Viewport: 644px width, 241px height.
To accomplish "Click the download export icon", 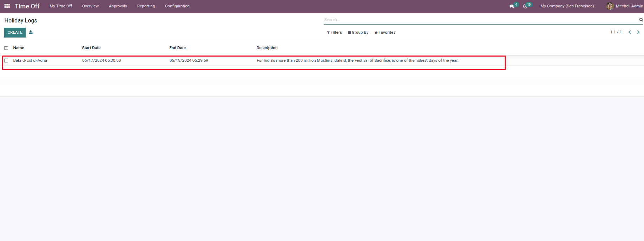I will [x=31, y=32].
